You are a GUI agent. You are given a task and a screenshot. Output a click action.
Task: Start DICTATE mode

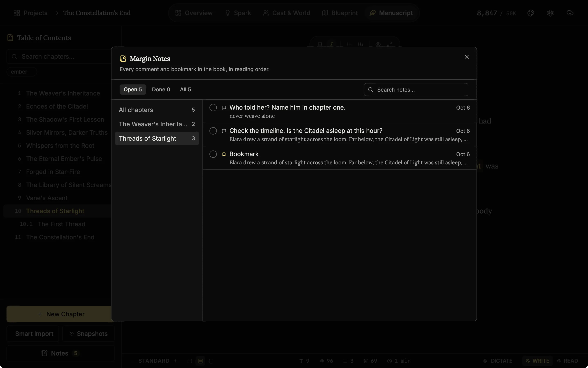pyautogui.click(x=498, y=361)
